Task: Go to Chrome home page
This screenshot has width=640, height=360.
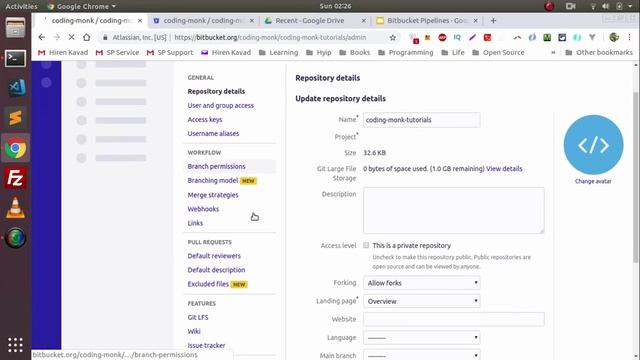Action: pos(87,37)
